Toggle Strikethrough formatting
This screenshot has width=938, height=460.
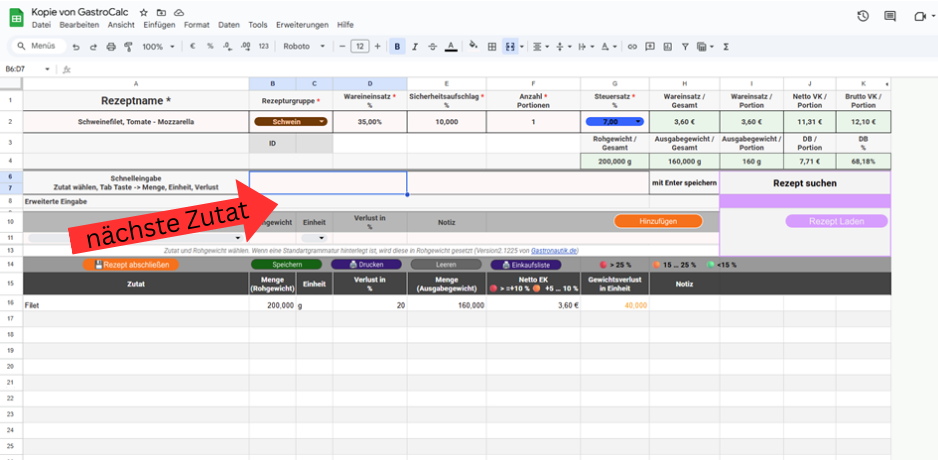click(x=433, y=47)
